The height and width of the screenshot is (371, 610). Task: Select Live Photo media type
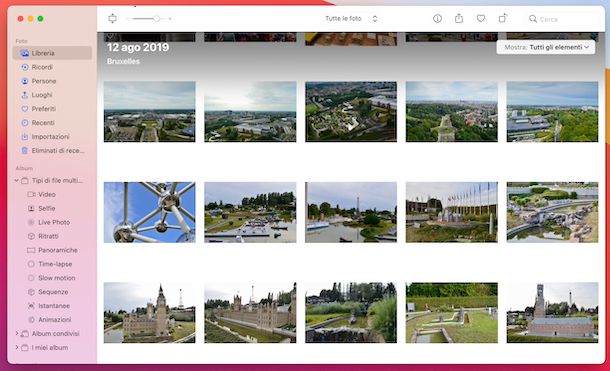click(54, 222)
